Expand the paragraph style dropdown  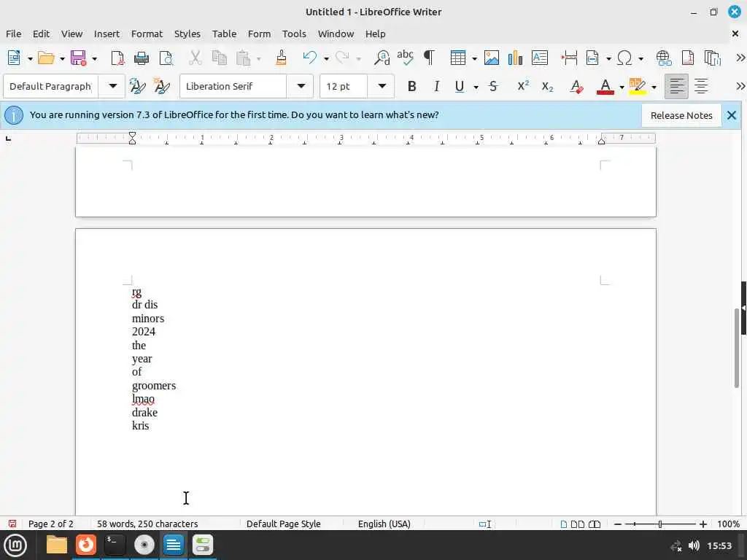click(x=112, y=86)
